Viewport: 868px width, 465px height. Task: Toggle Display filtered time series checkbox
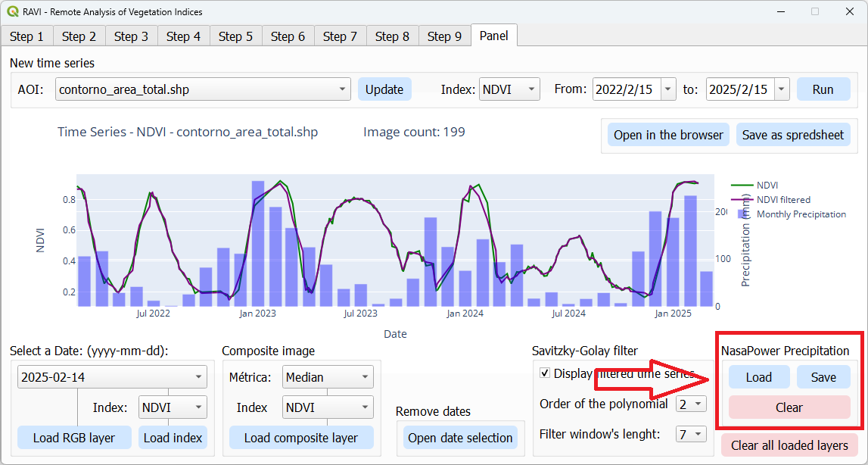(545, 373)
